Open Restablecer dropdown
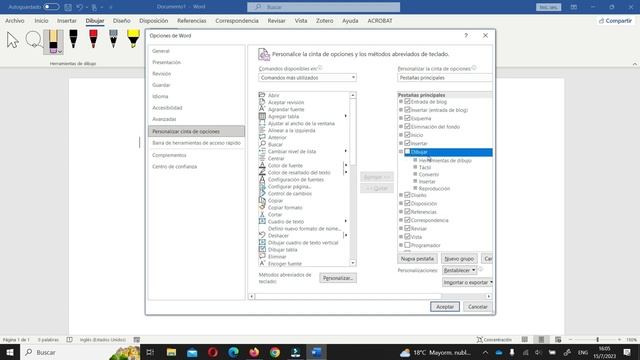640x360 pixels. click(x=459, y=270)
